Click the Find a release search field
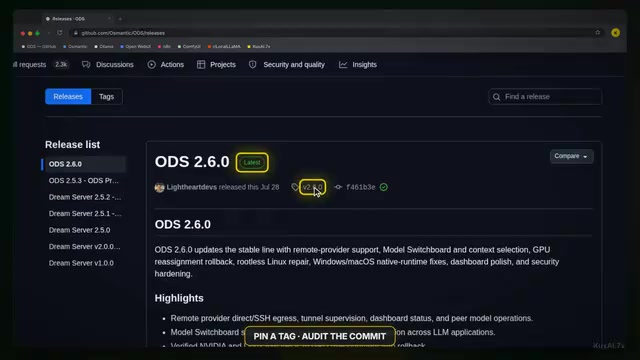Image resolution: width=640 pixels, height=360 pixels. tap(545, 97)
